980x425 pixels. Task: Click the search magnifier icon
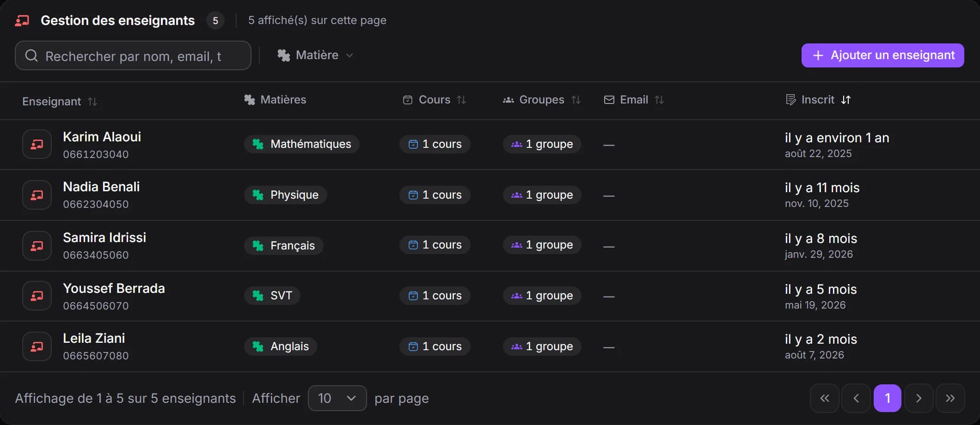coord(31,56)
